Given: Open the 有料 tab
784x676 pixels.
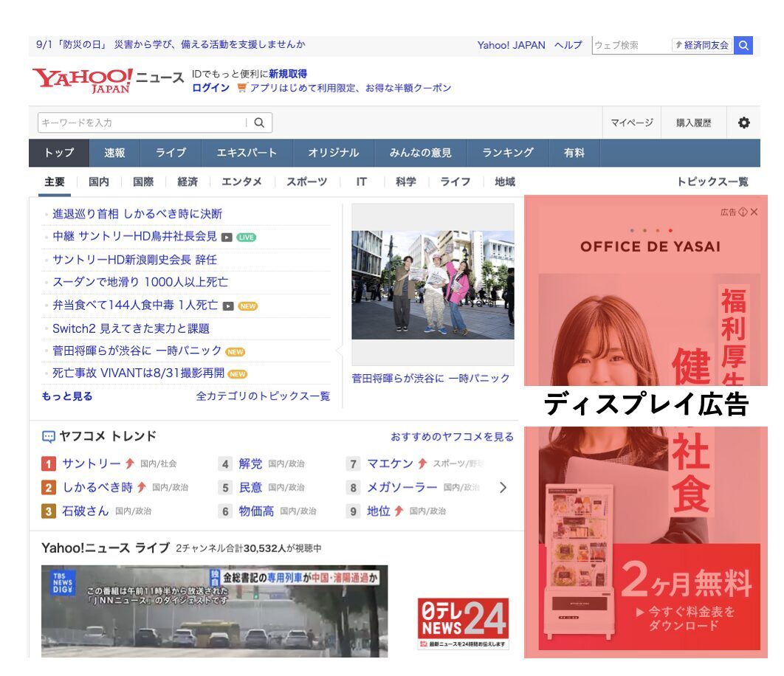Looking at the screenshot, I should click(574, 153).
